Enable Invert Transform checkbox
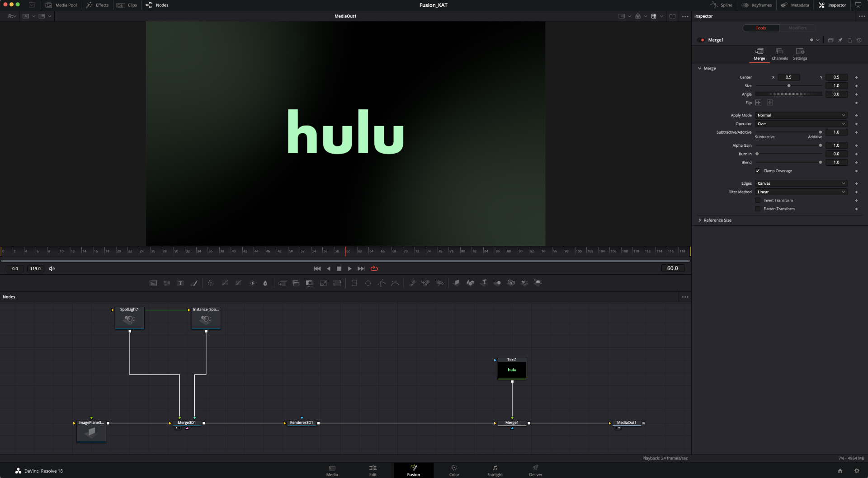 coord(758,200)
